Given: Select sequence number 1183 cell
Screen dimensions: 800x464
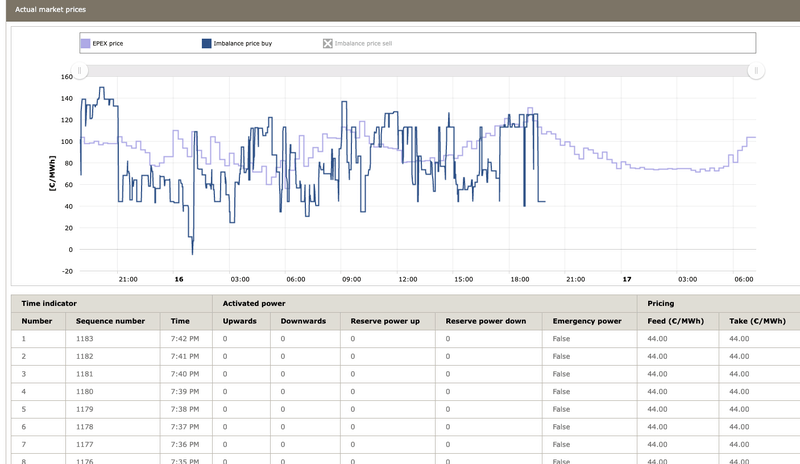Looking at the screenshot, I should pos(86,340).
